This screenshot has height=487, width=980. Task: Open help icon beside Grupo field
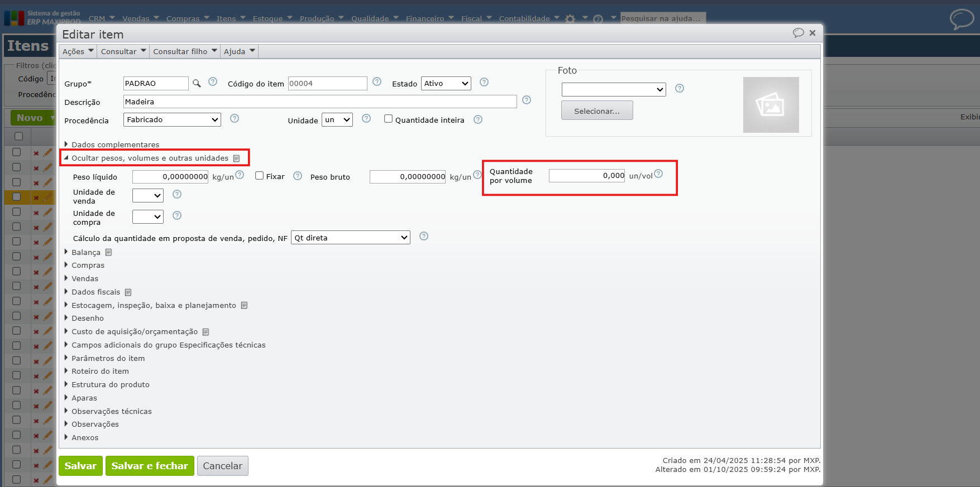213,81
